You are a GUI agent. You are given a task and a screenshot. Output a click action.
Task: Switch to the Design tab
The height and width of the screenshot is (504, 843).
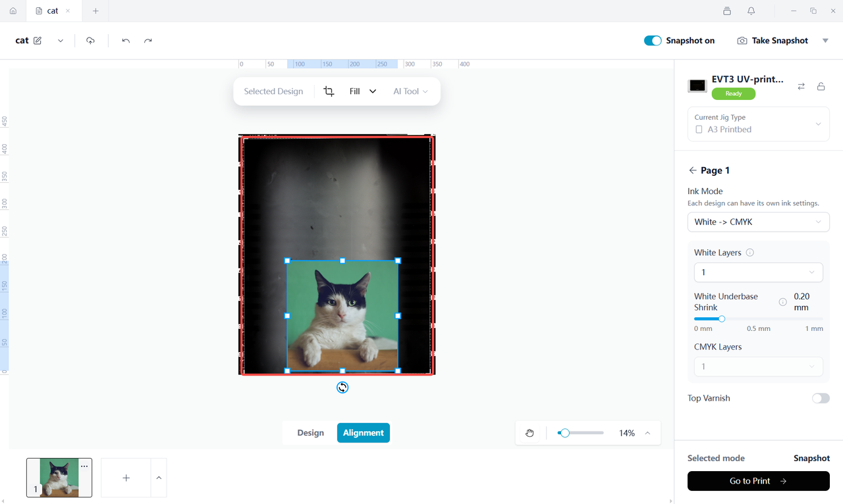point(310,433)
